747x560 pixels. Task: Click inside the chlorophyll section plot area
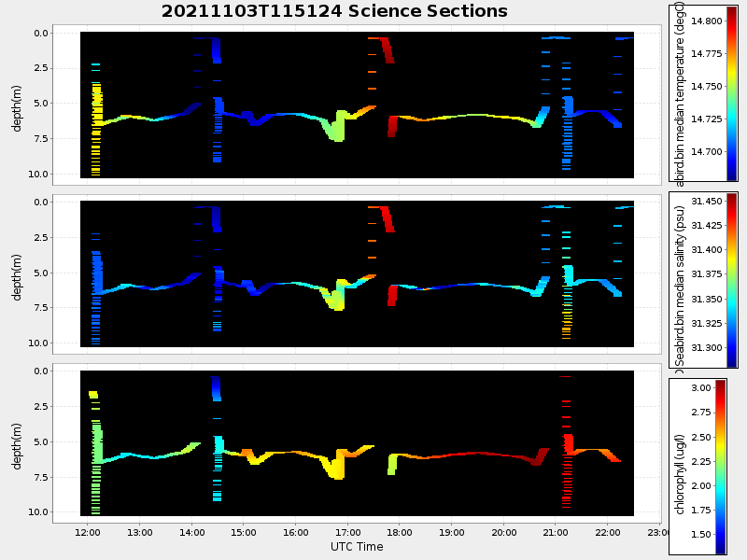pyautogui.click(x=357, y=442)
